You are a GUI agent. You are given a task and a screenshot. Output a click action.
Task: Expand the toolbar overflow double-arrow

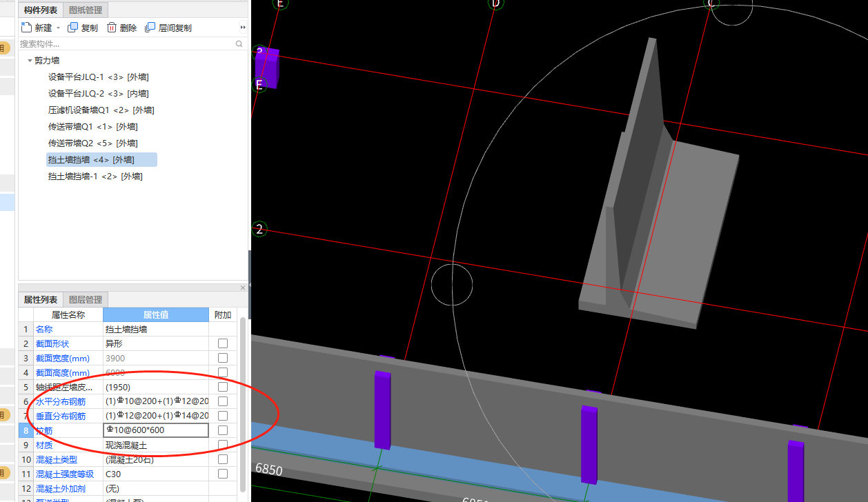[x=242, y=28]
